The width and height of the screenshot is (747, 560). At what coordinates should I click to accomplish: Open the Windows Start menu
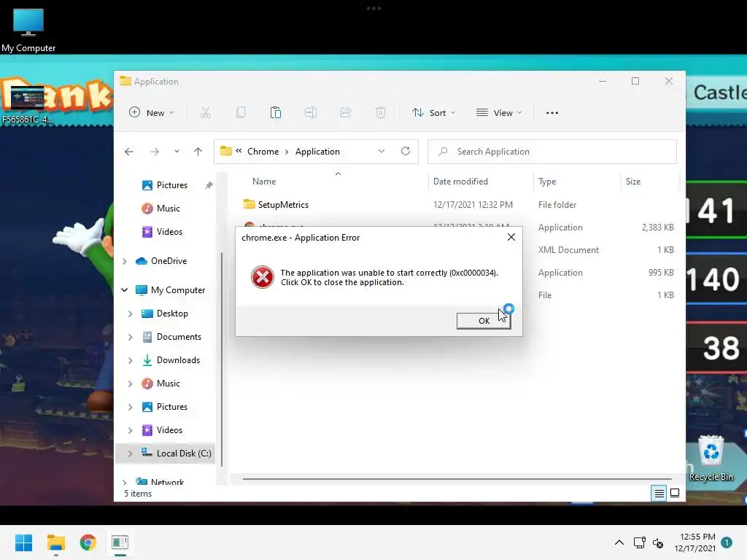tap(24, 542)
